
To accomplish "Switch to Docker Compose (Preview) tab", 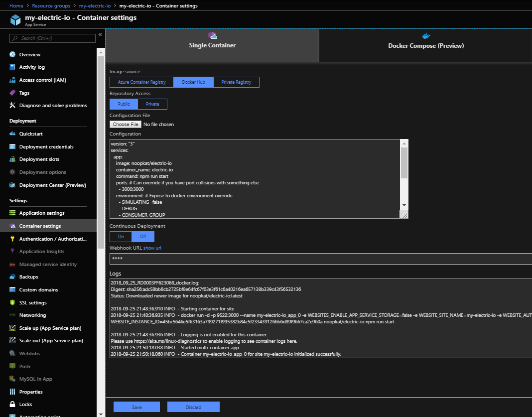I will click(426, 45).
